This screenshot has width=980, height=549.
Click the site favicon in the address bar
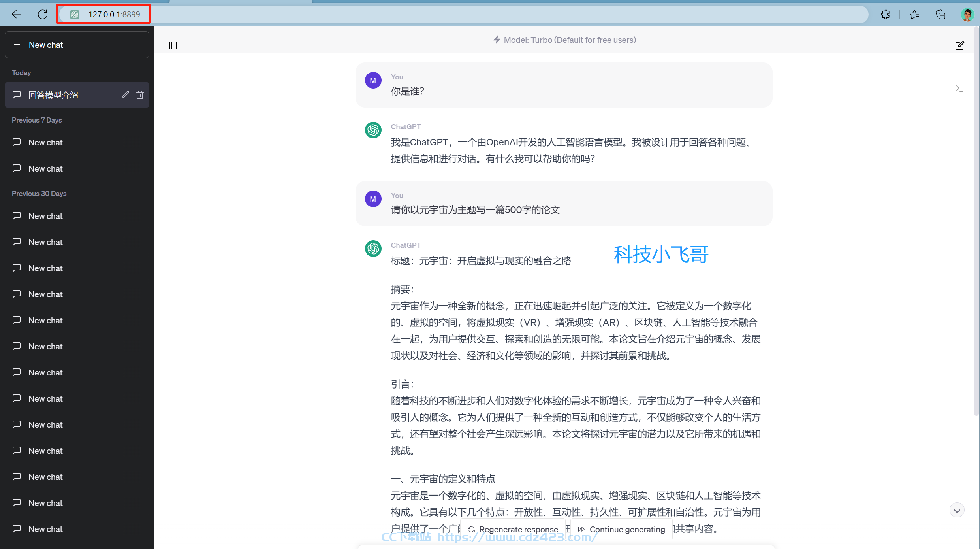[75, 15]
